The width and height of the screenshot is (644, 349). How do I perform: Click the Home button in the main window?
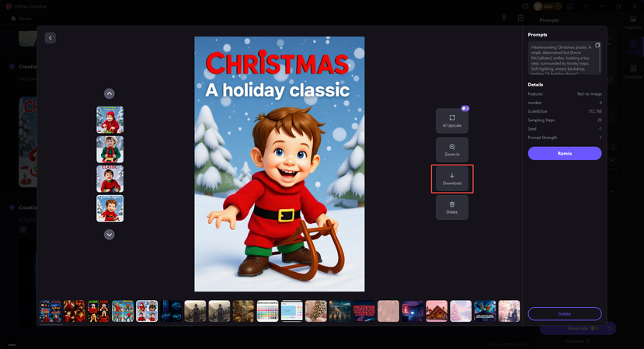point(21,19)
